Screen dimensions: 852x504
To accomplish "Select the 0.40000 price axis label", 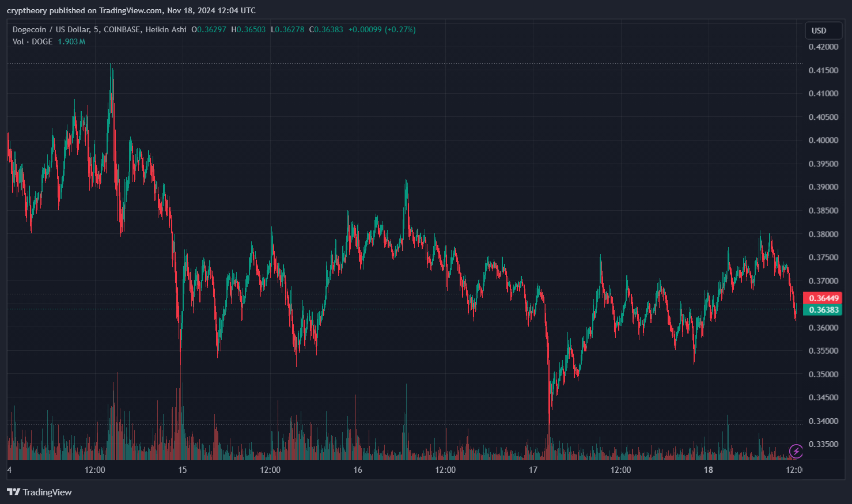I will [823, 140].
